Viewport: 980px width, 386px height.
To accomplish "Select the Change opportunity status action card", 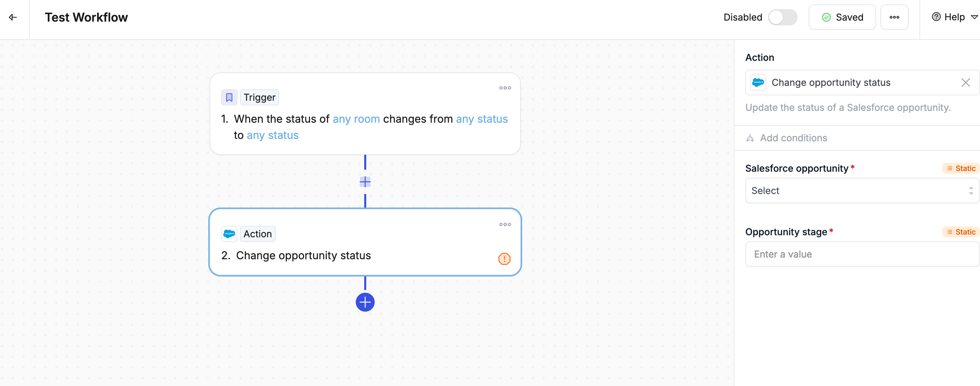I will (365, 242).
